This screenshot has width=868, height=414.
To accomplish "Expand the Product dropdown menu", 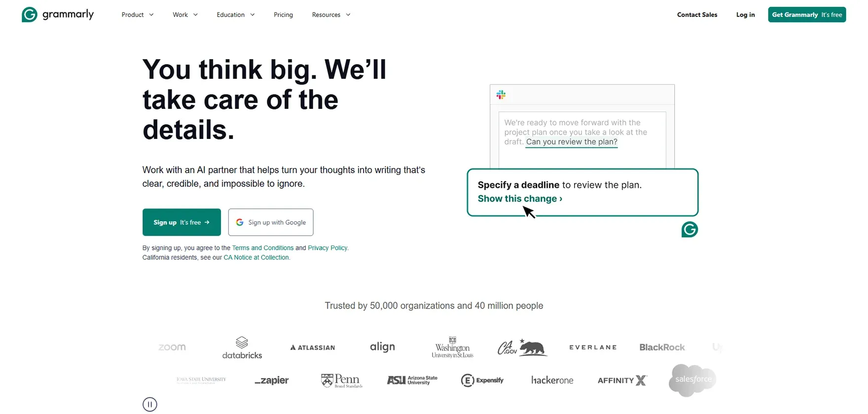I will point(138,15).
